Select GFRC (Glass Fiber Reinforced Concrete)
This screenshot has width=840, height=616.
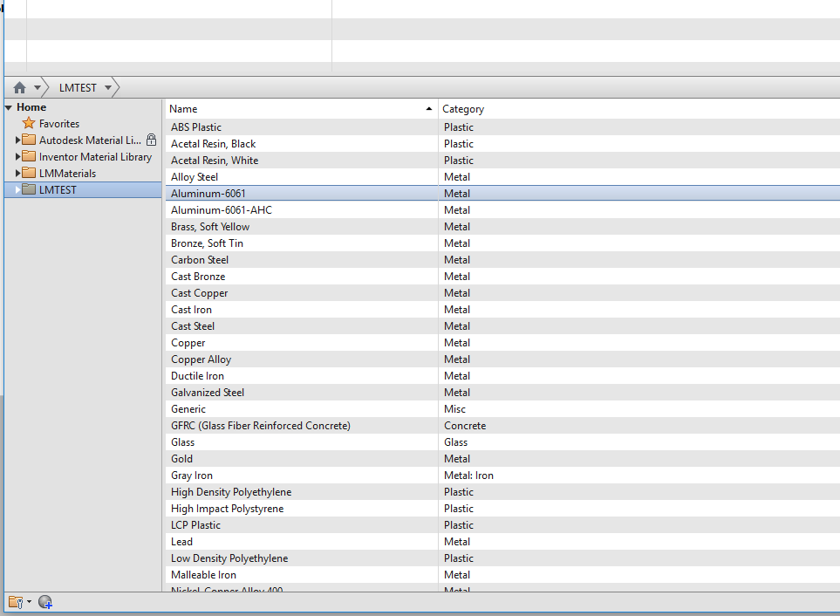click(261, 427)
